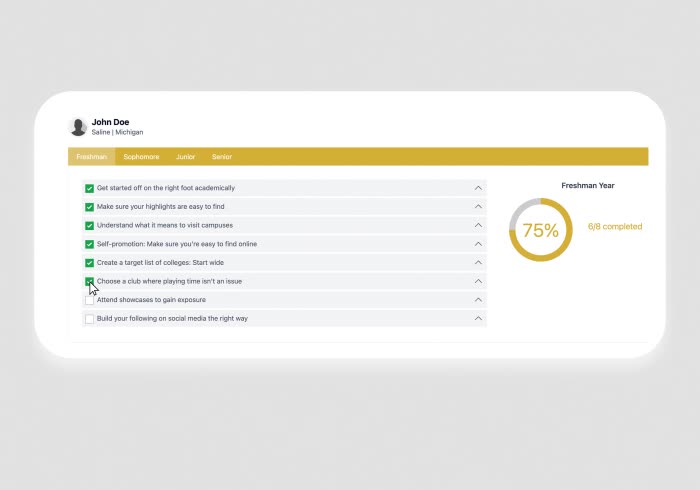
Task: Click the '6/8 completed' label
Action: coord(615,227)
